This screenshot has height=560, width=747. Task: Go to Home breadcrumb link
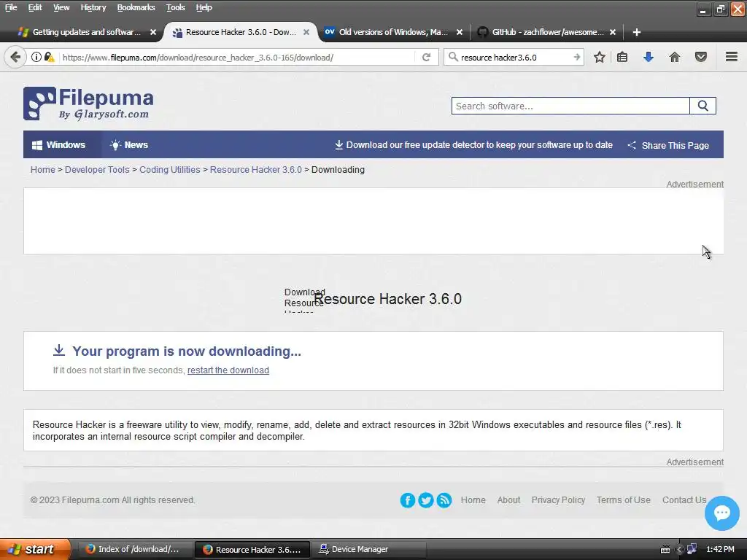tap(43, 169)
